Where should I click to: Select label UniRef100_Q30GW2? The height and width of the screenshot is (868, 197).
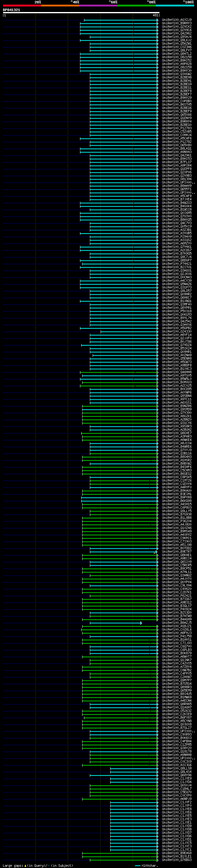[177, 74]
